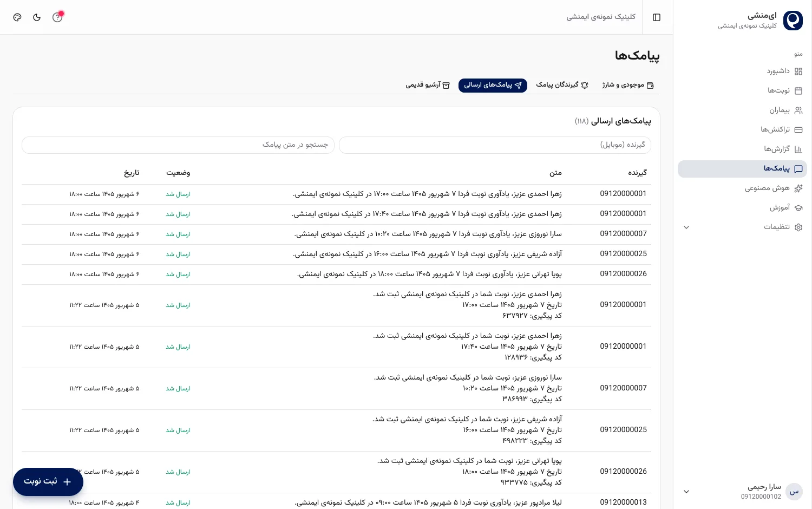Open هوش مصنوعی in the sidebar

tap(742, 188)
